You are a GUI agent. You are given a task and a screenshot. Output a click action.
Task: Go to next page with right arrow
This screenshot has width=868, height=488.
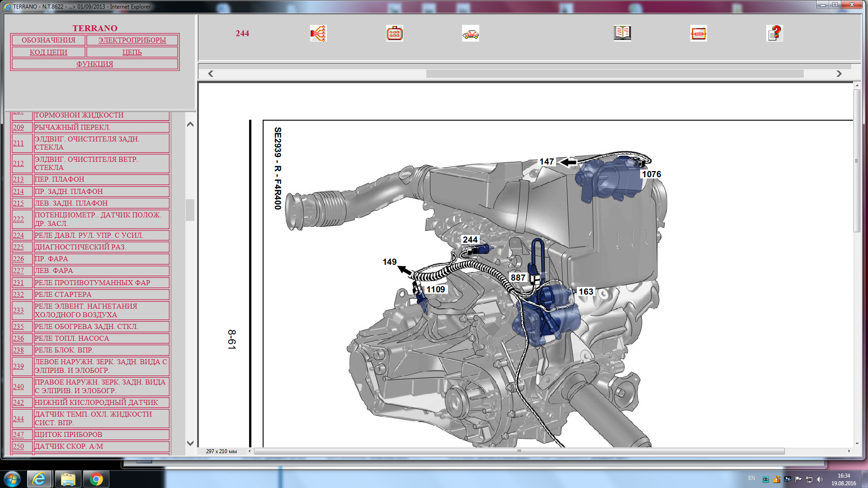click(839, 74)
